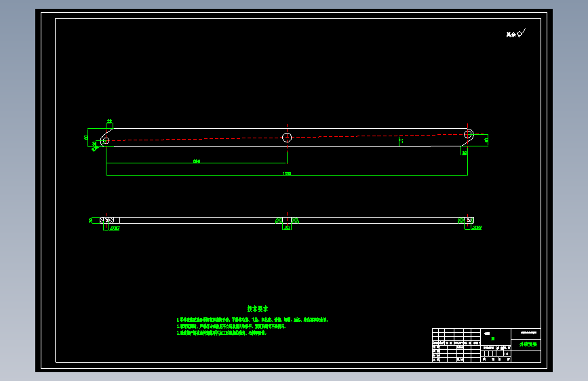This screenshot has height=381, width=588.
Task: Click the green part name in the title block
Action: 528,344
